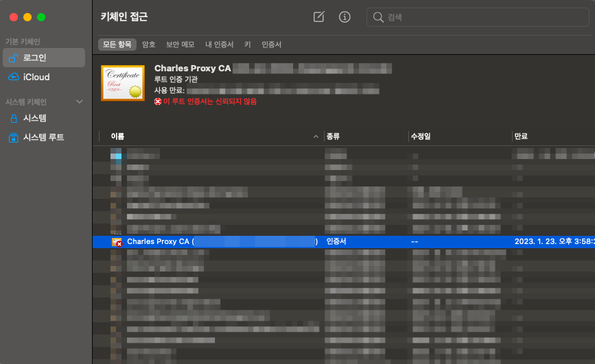Image resolution: width=595 pixels, height=364 pixels.
Task: Click the archive box icon beside 시스템 루트
Action: (13, 138)
